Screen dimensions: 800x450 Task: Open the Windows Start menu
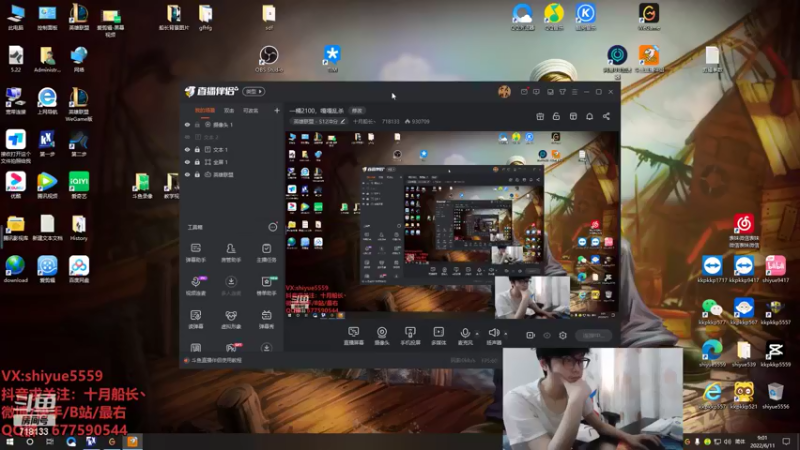click(x=9, y=442)
